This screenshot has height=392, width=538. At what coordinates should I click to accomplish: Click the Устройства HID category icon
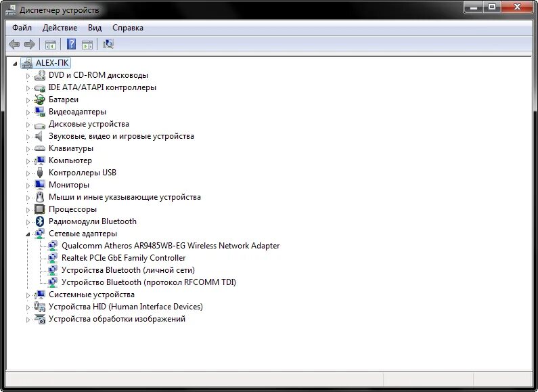(x=40, y=307)
